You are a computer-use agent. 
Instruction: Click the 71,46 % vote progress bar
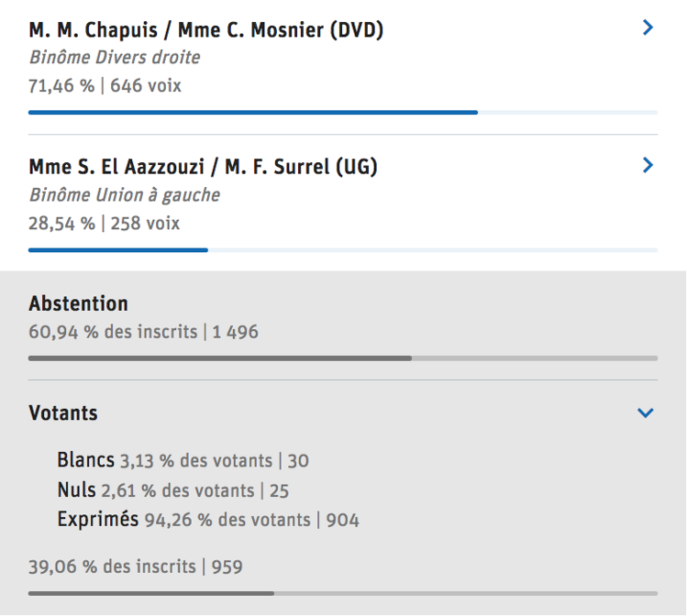click(343, 112)
